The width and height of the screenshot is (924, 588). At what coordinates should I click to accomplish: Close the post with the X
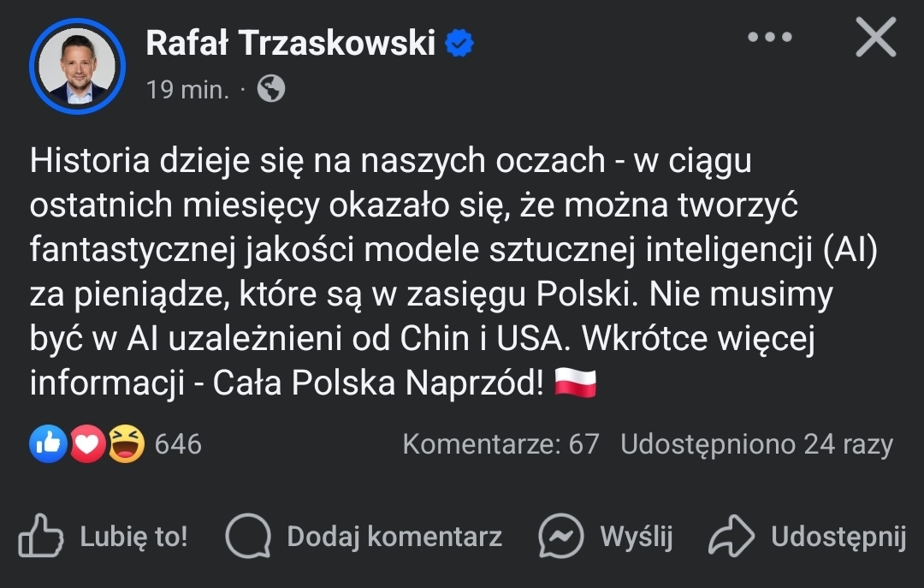point(875,39)
